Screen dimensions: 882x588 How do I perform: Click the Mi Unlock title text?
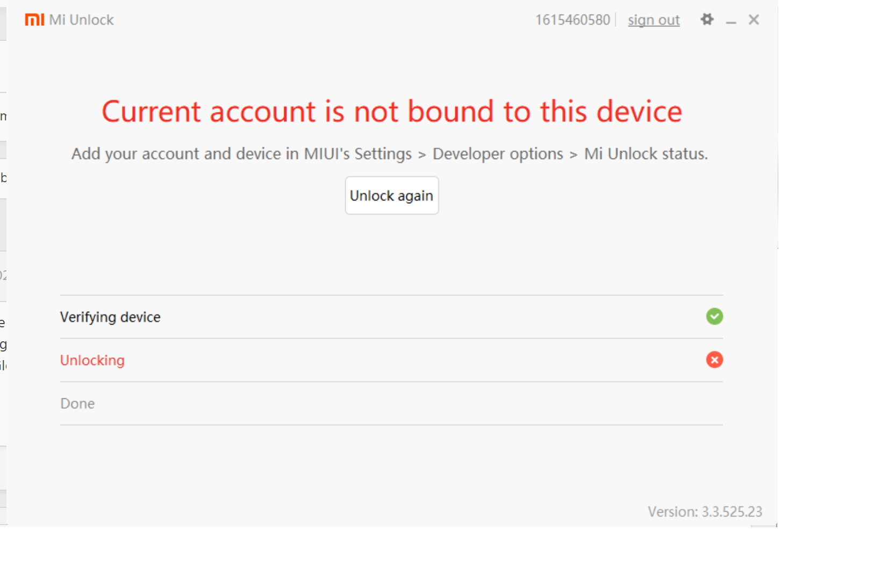point(81,20)
